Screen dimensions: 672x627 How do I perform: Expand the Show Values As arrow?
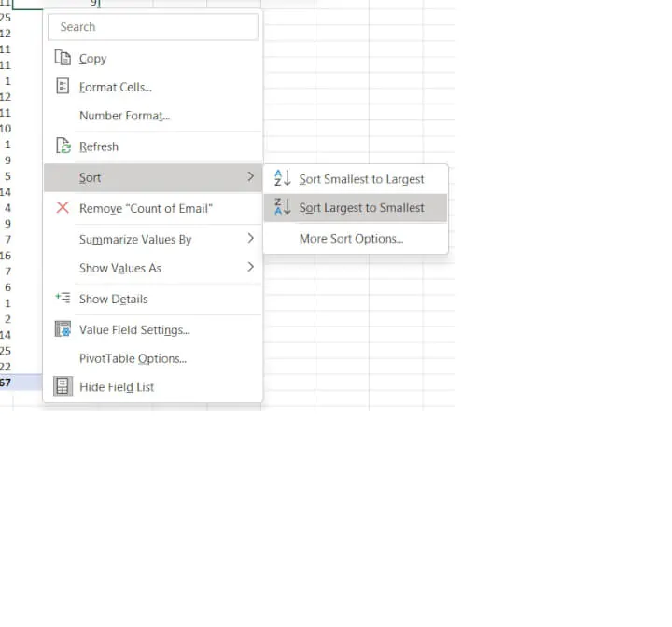pos(251,267)
